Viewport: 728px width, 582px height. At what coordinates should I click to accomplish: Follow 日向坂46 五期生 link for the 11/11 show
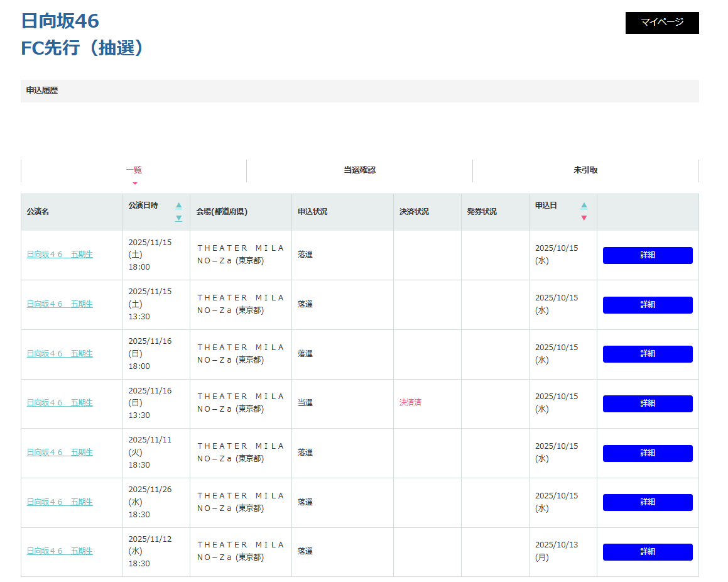[x=60, y=453]
